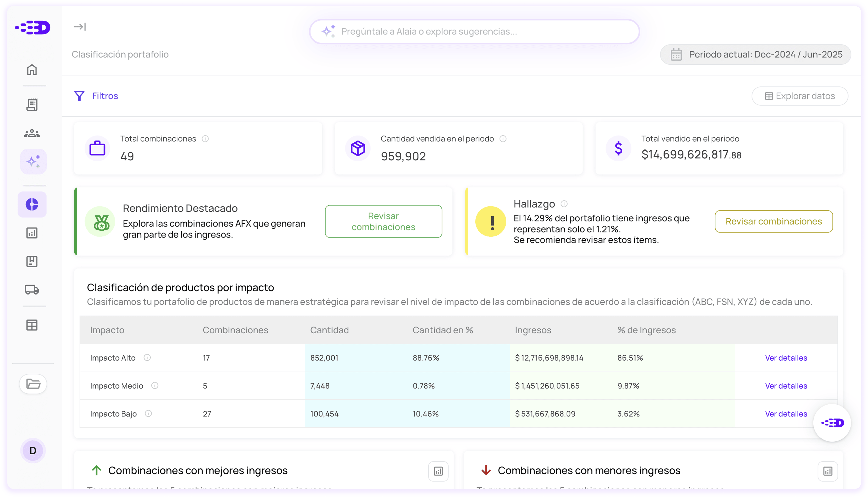The width and height of the screenshot is (868, 497).
Task: Click the dollar icon in Total vendido card
Action: [x=618, y=148]
